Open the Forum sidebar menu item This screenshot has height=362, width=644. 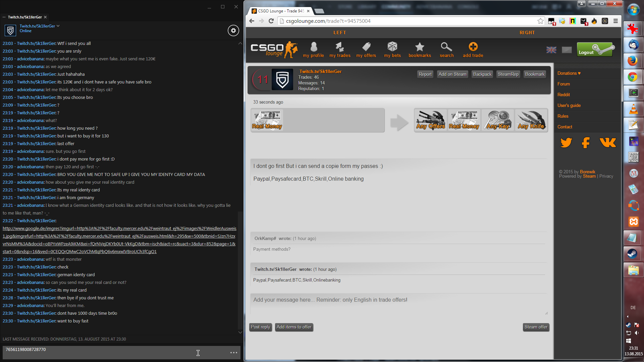tap(563, 84)
